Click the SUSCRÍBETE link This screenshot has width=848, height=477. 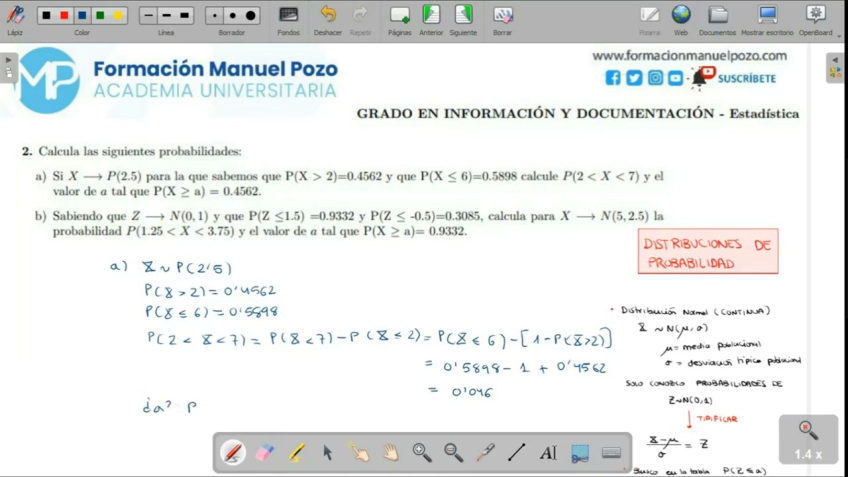(x=746, y=79)
